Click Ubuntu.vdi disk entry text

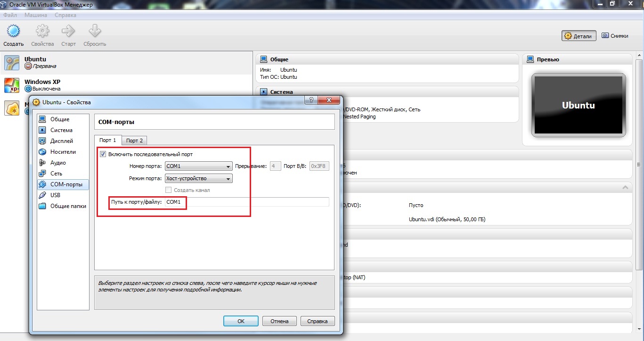[447, 219]
